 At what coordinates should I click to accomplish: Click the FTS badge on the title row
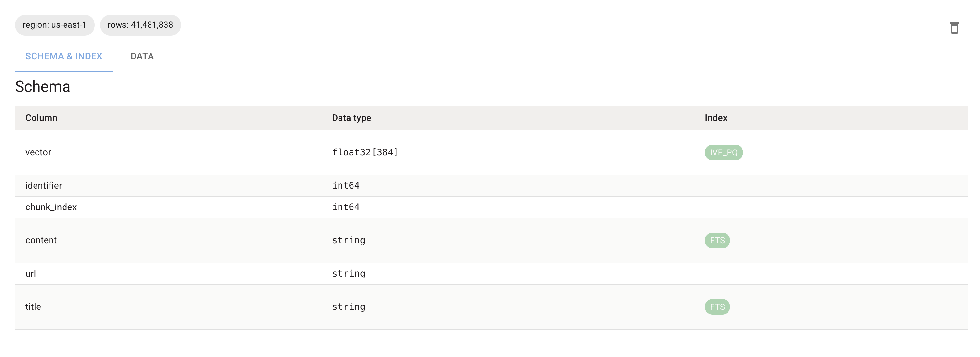click(x=717, y=307)
